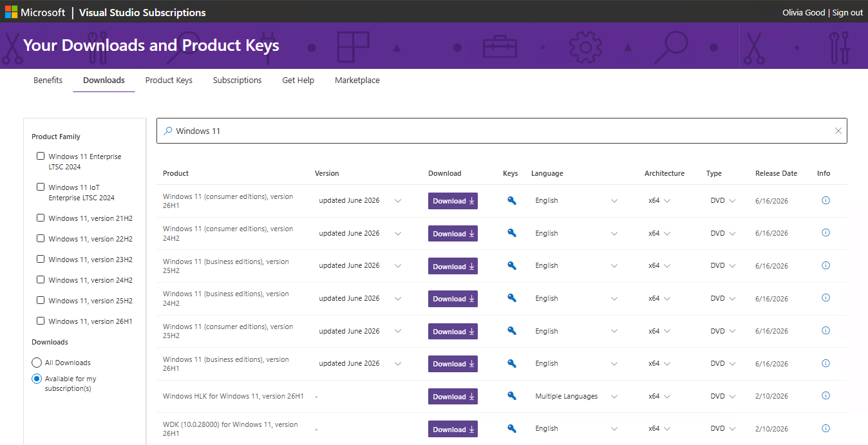Click the Olivia Good account name

click(x=804, y=12)
